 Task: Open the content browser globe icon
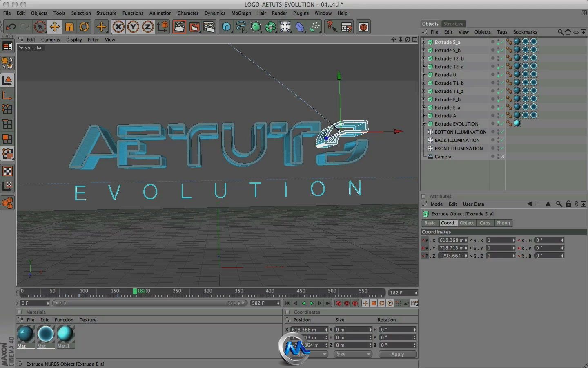click(363, 27)
